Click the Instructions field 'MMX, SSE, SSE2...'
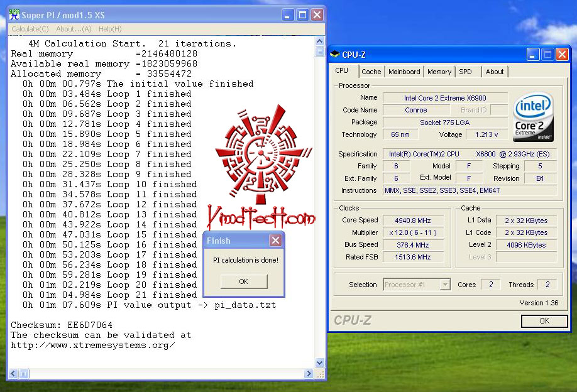This screenshot has height=392, width=577. pyautogui.click(x=470, y=190)
